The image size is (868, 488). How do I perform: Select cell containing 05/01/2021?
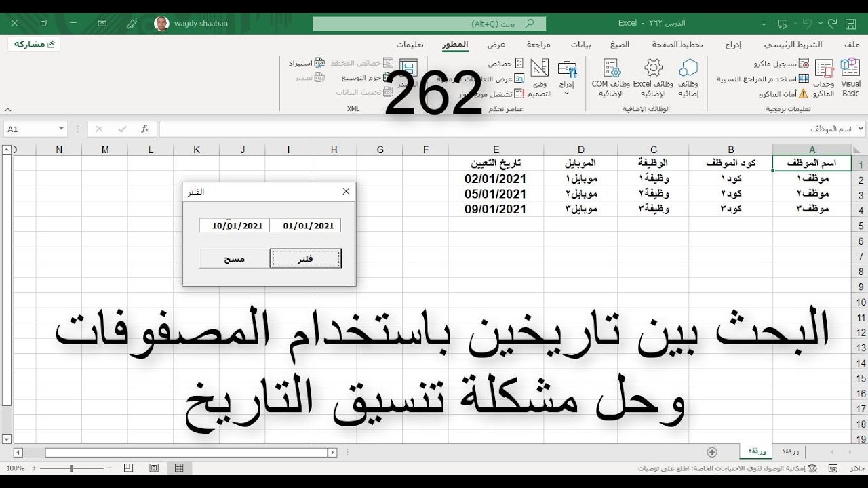tap(496, 194)
